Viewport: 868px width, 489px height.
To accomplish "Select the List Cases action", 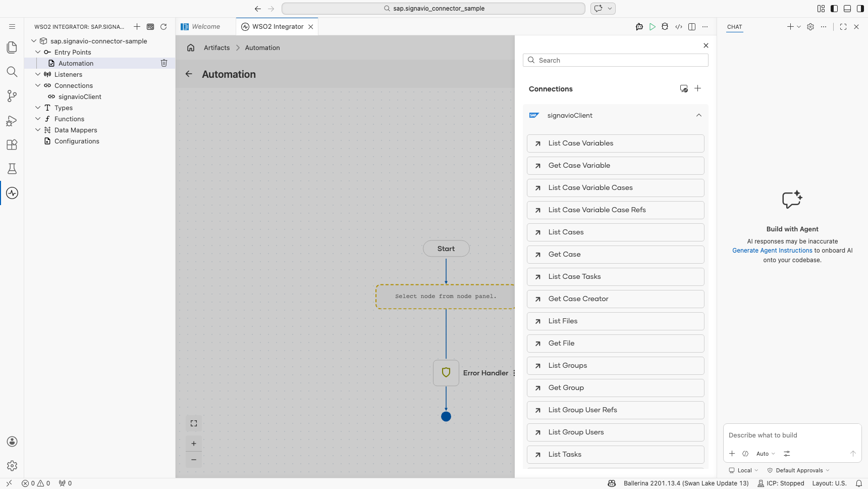I will click(616, 232).
